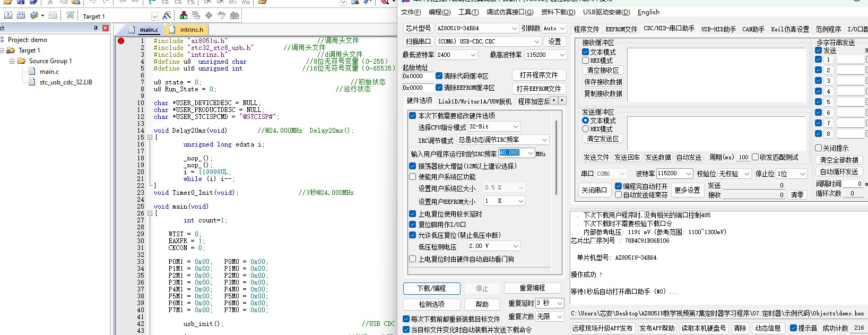Enable 上电复位时由硬件自动启动看门狗 checkbox
Screen dimensions: 868x335
point(413,259)
